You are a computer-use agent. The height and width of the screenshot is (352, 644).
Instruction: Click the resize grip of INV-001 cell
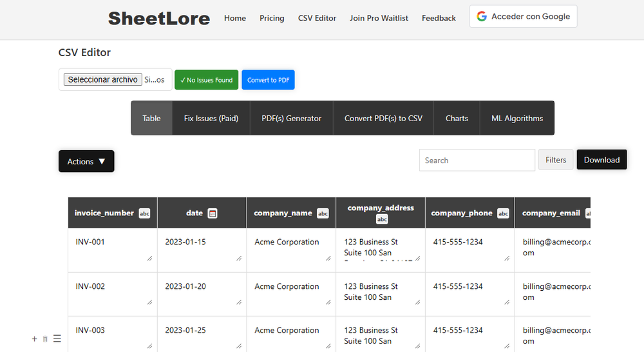tap(149, 259)
